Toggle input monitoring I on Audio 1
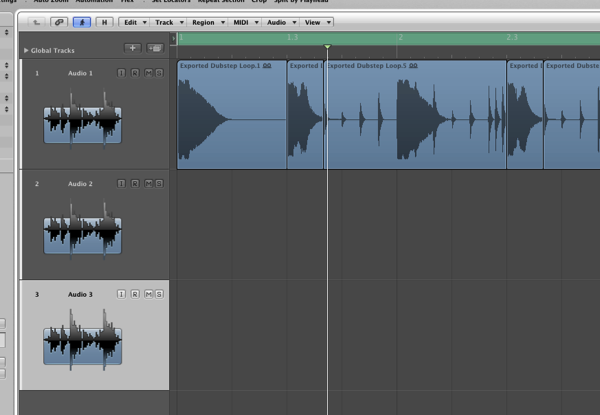Image resolution: width=600 pixels, height=415 pixels. (x=121, y=73)
